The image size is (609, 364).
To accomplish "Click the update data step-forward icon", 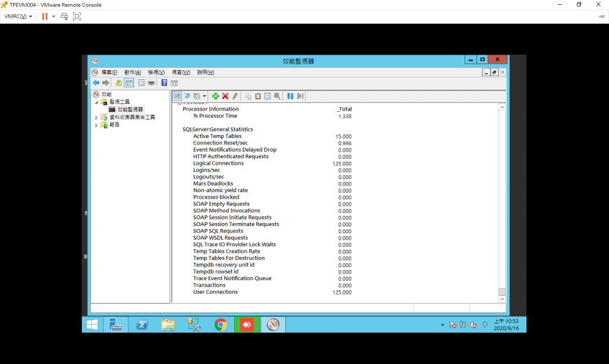I will 300,96.
